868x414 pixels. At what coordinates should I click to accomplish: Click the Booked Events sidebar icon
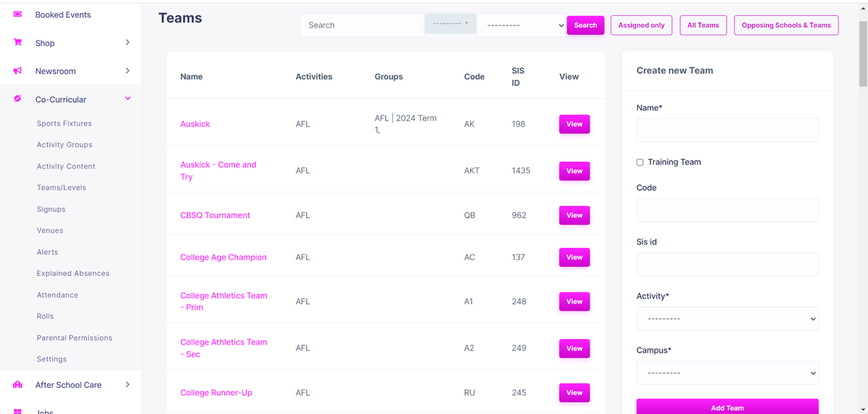pos(17,14)
